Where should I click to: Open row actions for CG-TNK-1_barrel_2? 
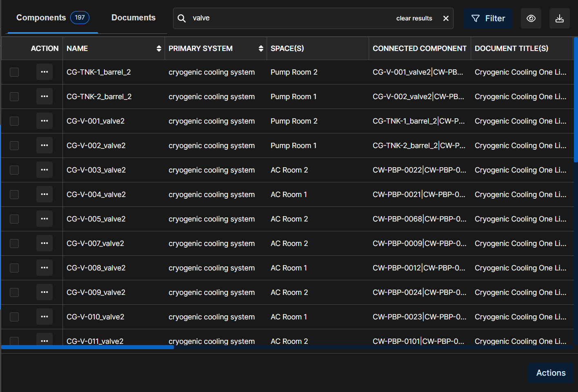(x=44, y=72)
